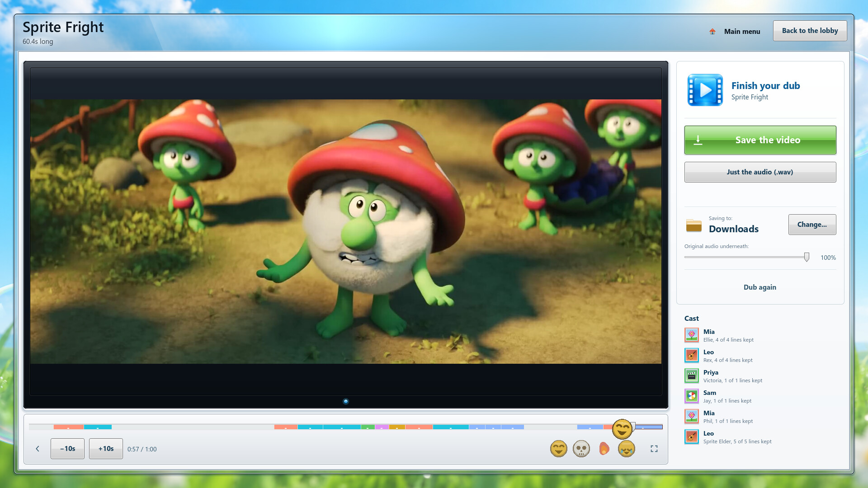Image resolution: width=868 pixels, height=488 pixels.
Task: Click 'Phil, 1 of 1 lines kept'
Action: pyautogui.click(x=728, y=421)
